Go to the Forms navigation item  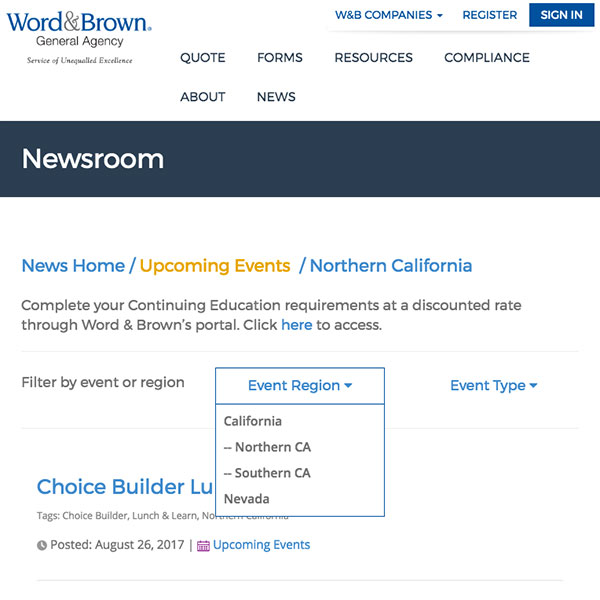click(279, 58)
